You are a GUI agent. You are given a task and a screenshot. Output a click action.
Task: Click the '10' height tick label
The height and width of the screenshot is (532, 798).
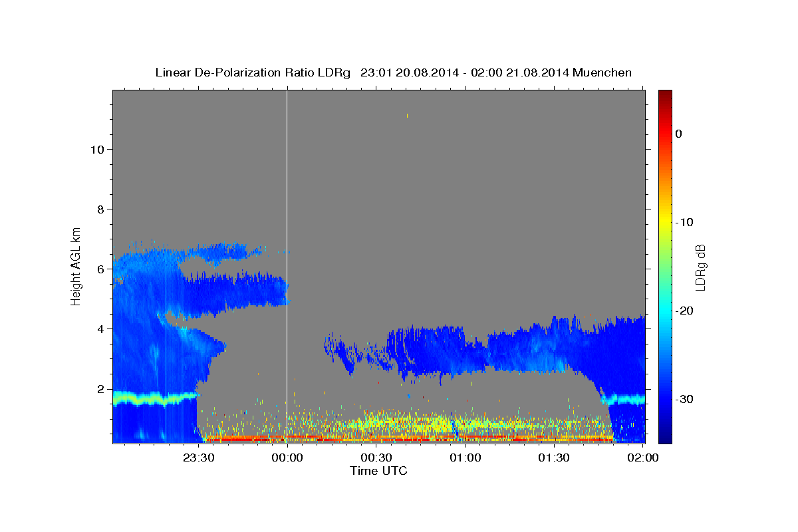[96, 149]
